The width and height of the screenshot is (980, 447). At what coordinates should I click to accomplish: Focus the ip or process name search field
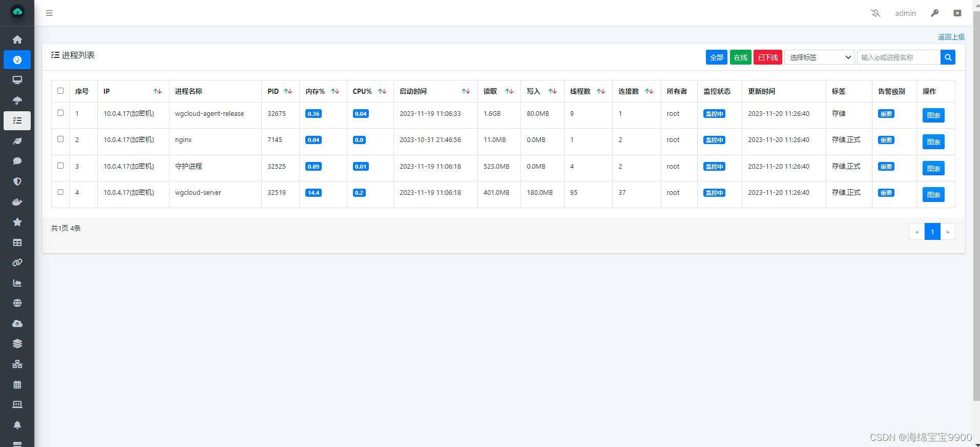tap(899, 57)
